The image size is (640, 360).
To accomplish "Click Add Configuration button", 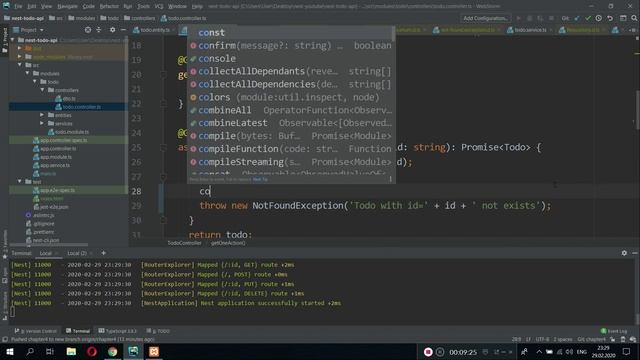I will click(485, 18).
